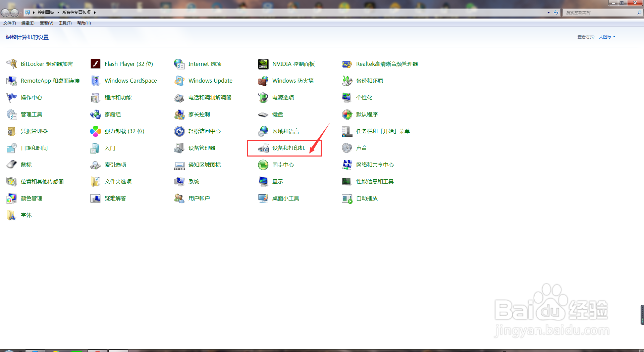Screen dimensions: 644x352
Task: Click the 所有控制面板项 breadcrumb
Action: pyautogui.click(x=76, y=12)
